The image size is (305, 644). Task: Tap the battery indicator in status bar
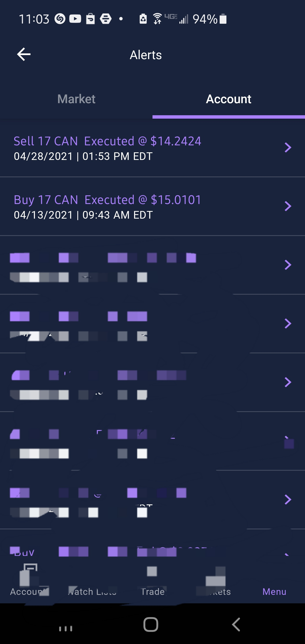click(223, 19)
